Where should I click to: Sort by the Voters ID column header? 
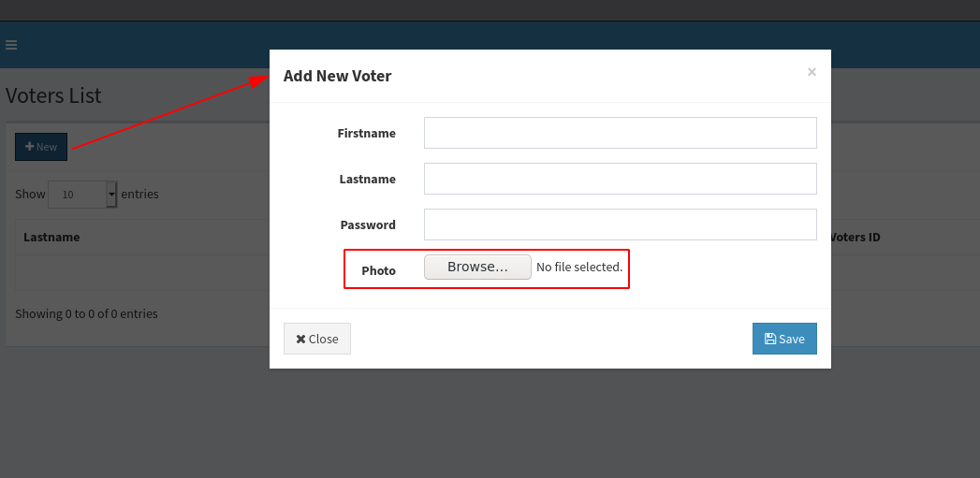tap(855, 237)
